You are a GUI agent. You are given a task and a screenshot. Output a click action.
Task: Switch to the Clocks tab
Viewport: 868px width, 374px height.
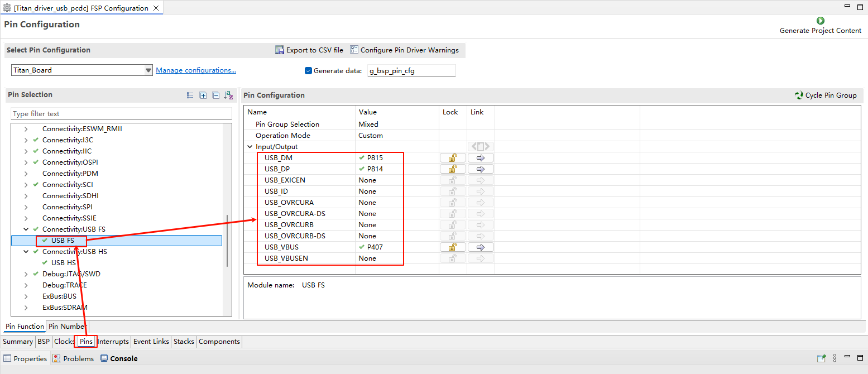click(64, 342)
